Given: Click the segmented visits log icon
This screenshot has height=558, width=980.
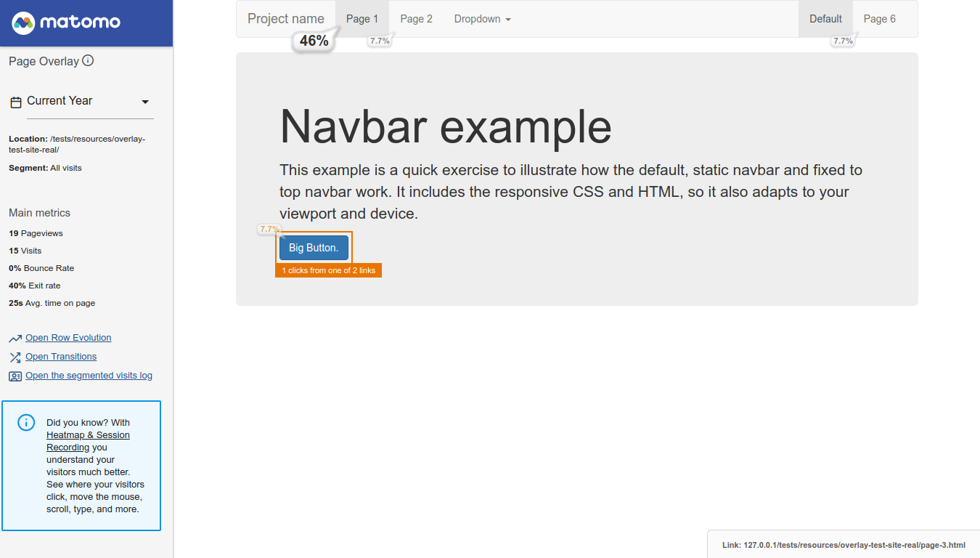Looking at the screenshot, I should point(15,376).
